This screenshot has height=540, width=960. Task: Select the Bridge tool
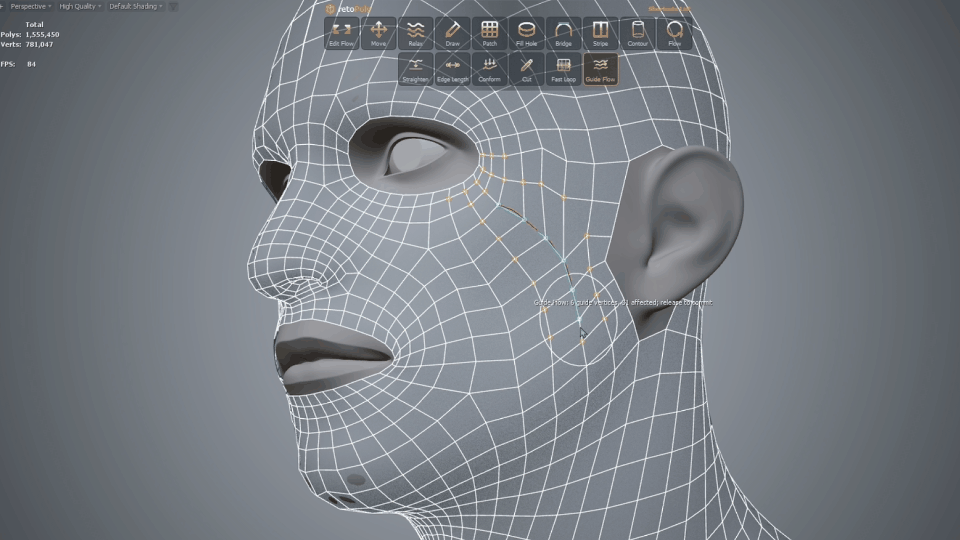point(563,33)
